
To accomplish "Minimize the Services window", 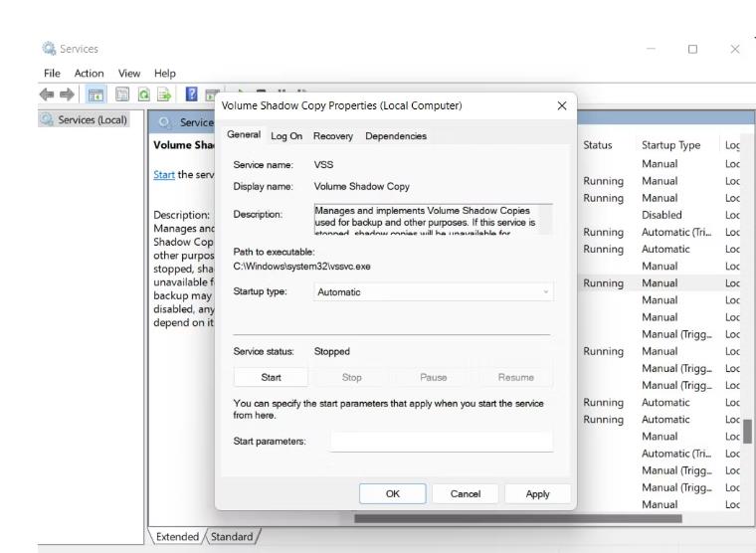I will 651,49.
